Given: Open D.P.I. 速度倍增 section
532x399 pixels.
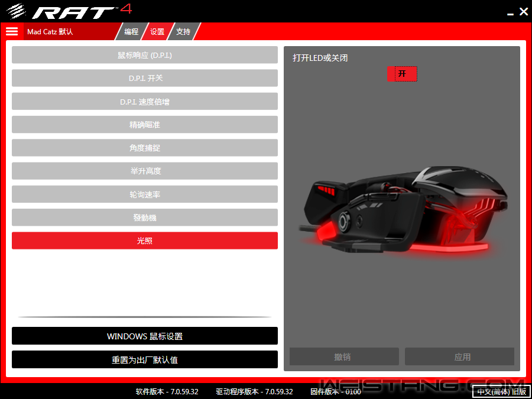Looking at the screenshot, I should [x=145, y=102].
